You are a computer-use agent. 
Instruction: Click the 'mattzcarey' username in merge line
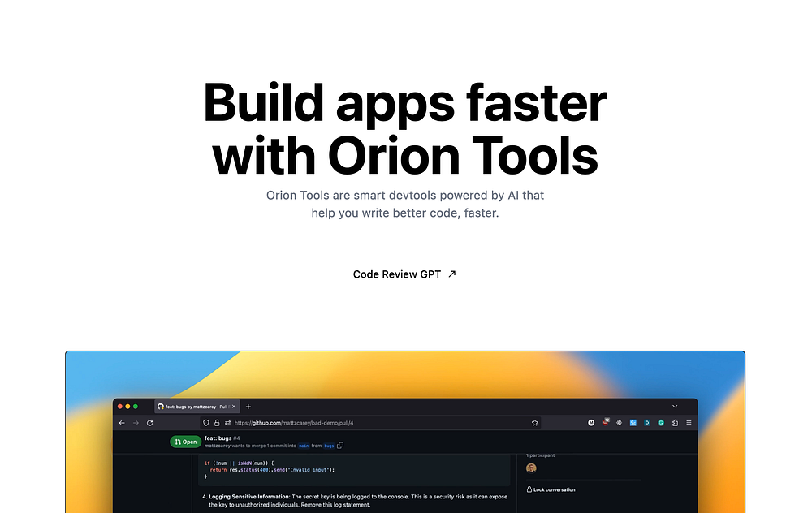tap(218, 446)
